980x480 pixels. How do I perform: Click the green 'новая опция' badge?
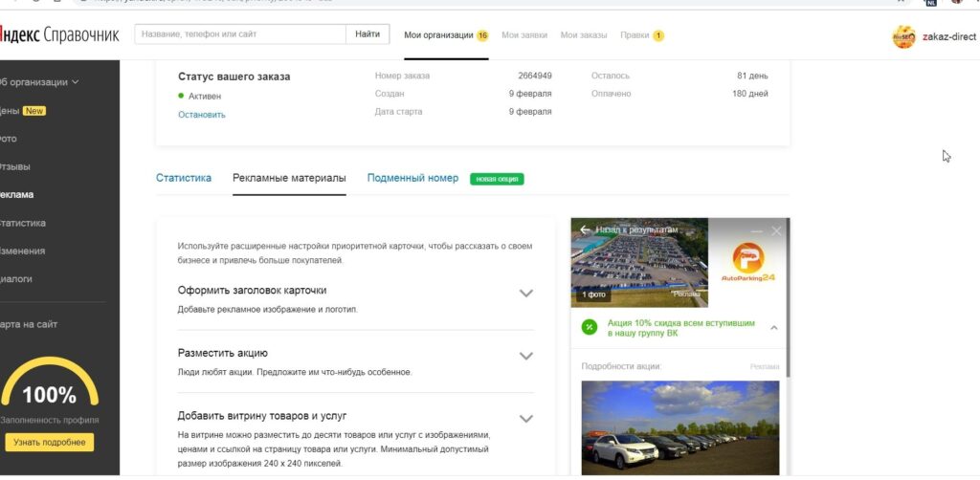tap(497, 179)
